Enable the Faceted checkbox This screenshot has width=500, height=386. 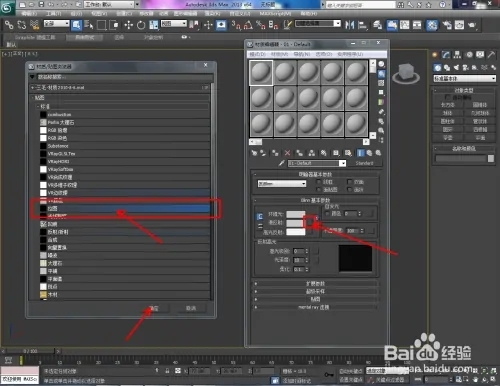click(350, 190)
